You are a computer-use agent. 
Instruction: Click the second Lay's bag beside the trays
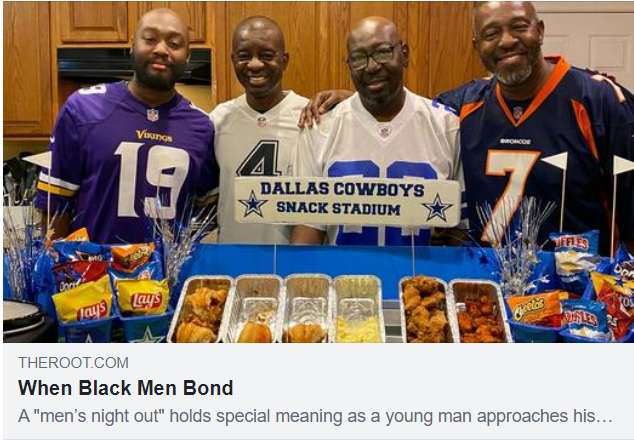[143, 297]
